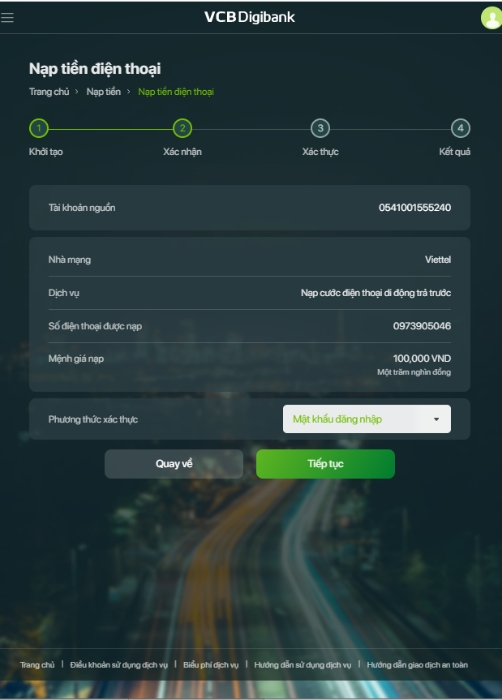The image size is (502, 700).
Task: Open the hamburger menu icon
Action: tap(7, 17)
